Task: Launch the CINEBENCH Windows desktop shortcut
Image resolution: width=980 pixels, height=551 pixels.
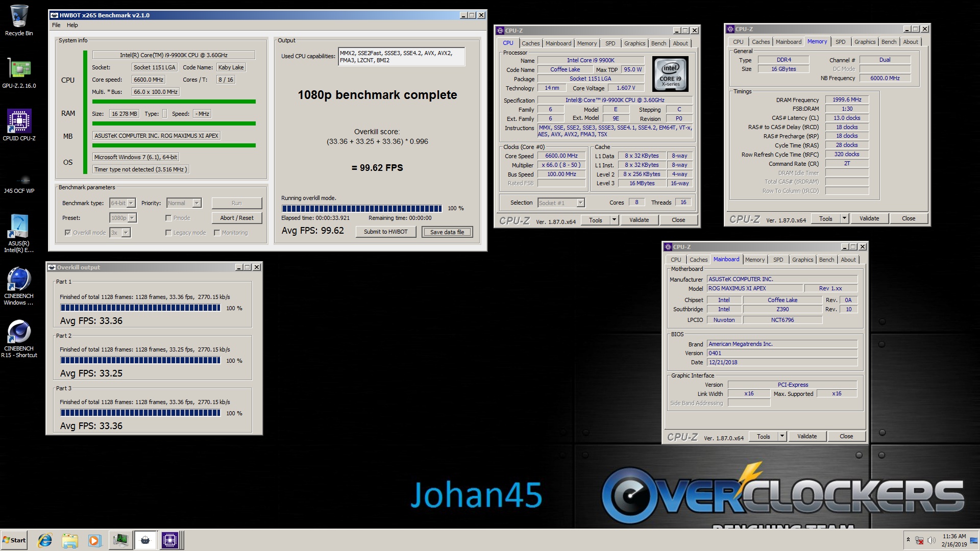Action: coord(19,286)
